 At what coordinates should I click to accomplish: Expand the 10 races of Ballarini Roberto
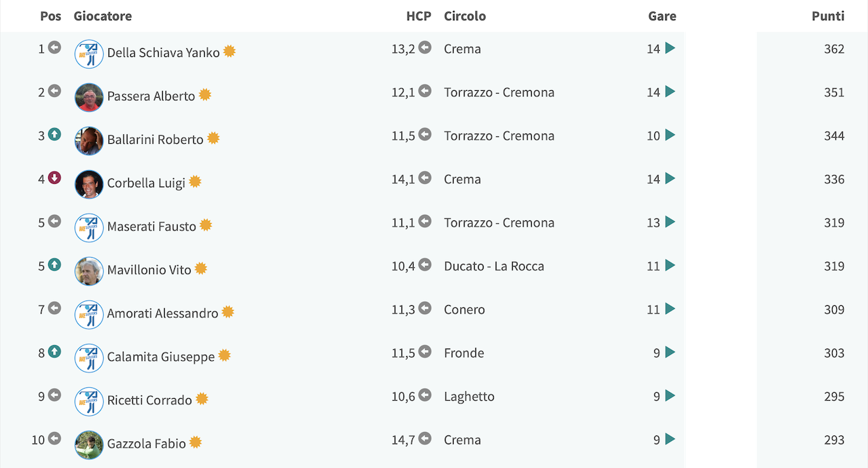pos(670,135)
